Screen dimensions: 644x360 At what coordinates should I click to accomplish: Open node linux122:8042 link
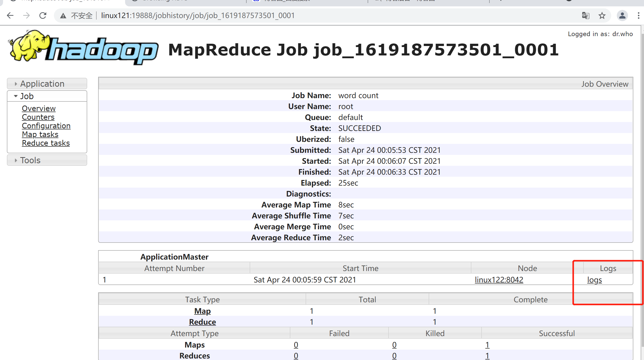click(x=499, y=280)
